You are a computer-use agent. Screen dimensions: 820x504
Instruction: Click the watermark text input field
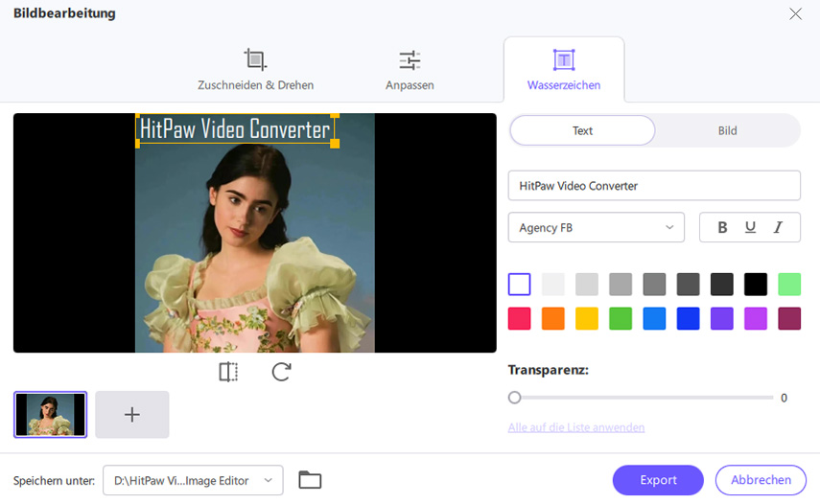[653, 186]
